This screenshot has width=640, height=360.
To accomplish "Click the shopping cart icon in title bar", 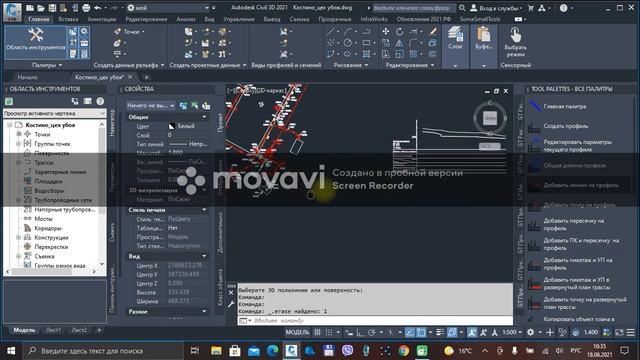I will pos(531,8).
